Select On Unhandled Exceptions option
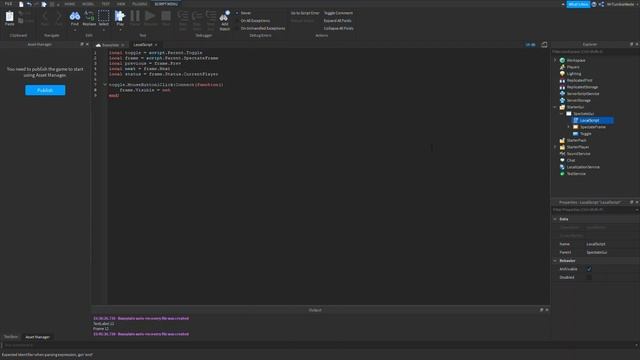Viewport: 640px width, 360px height. tap(263, 28)
